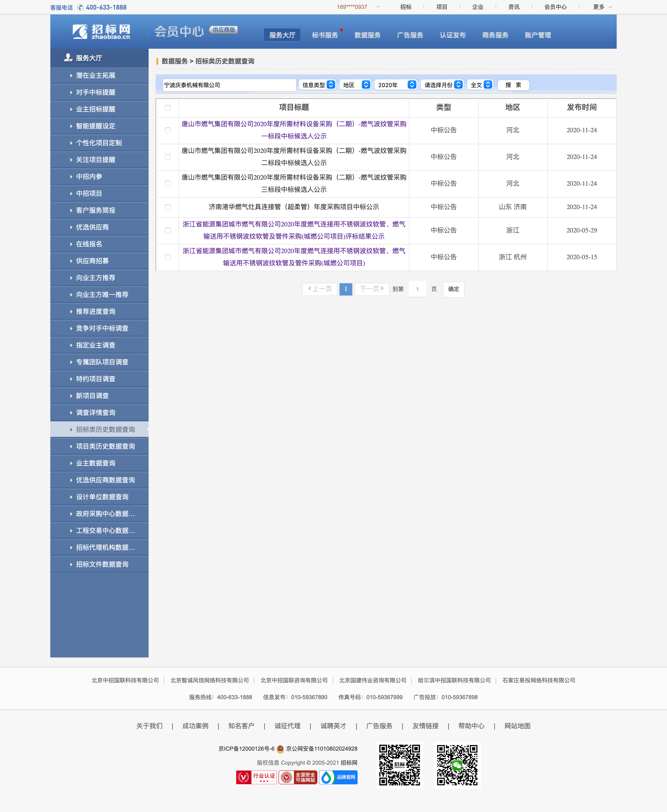Open 业主数据查询 in the sidebar
This screenshot has width=667, height=812.
point(95,463)
